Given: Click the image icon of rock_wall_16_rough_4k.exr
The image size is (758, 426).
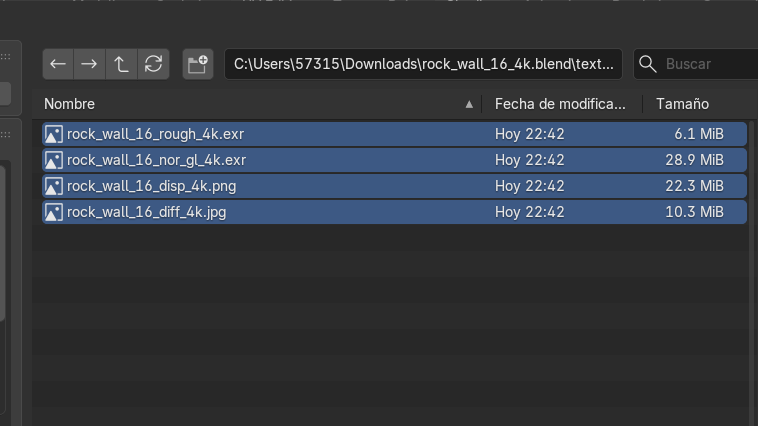Looking at the screenshot, I should [54, 134].
